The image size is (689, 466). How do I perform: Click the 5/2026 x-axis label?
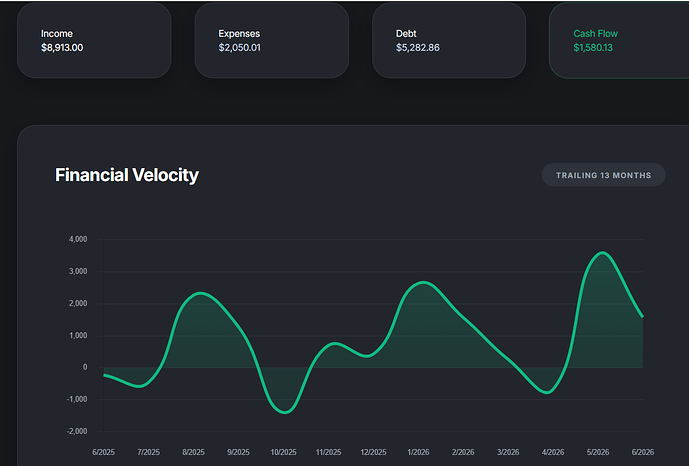tap(598, 452)
